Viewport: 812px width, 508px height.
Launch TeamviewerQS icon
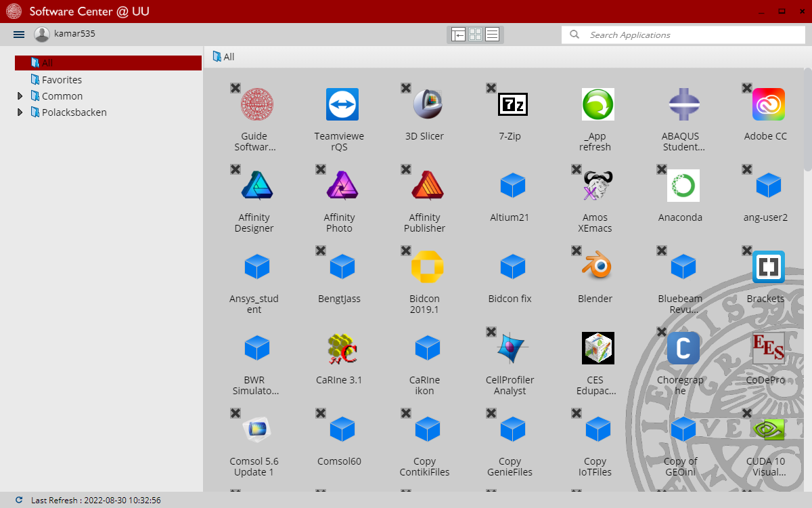click(x=342, y=104)
